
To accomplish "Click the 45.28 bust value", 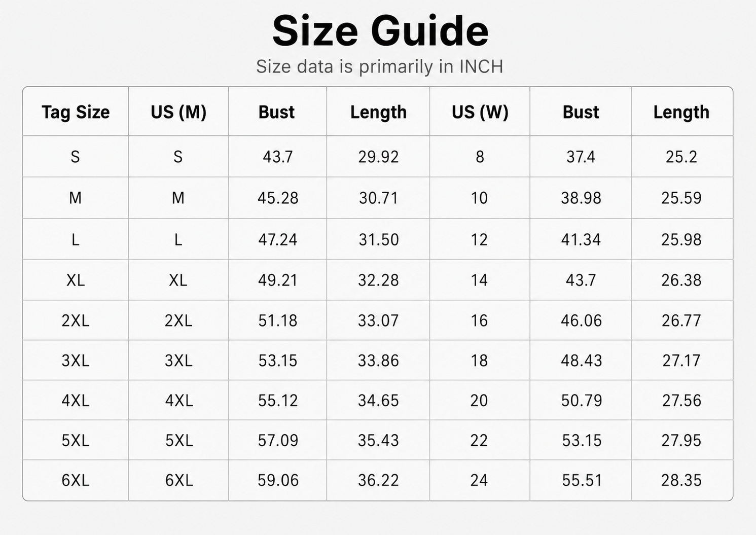I will coord(277,198).
